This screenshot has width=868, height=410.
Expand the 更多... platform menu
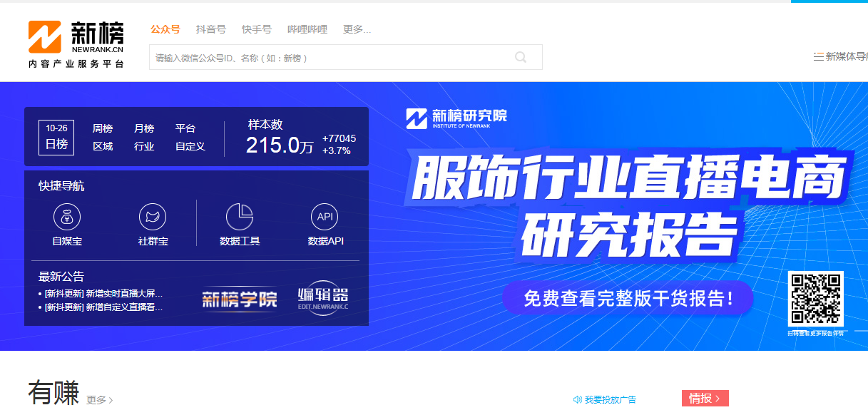click(x=357, y=29)
